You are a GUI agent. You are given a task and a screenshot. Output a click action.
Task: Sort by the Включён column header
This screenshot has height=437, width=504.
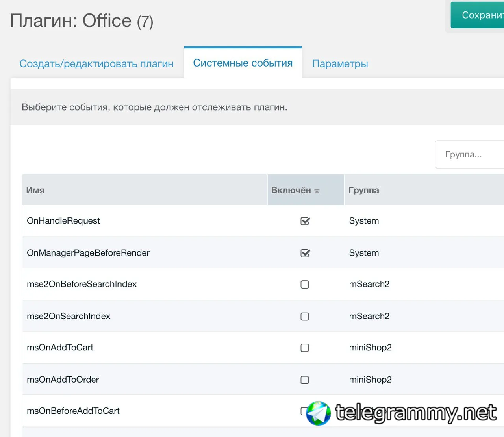click(306, 190)
